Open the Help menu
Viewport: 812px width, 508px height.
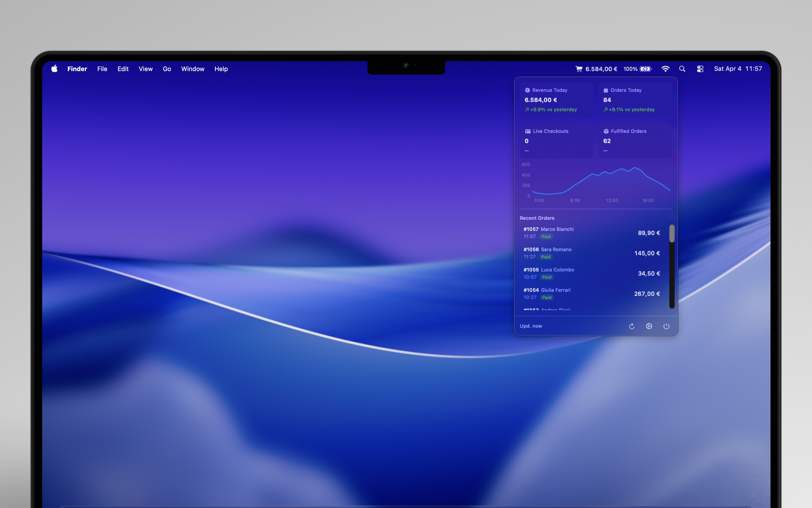point(221,69)
